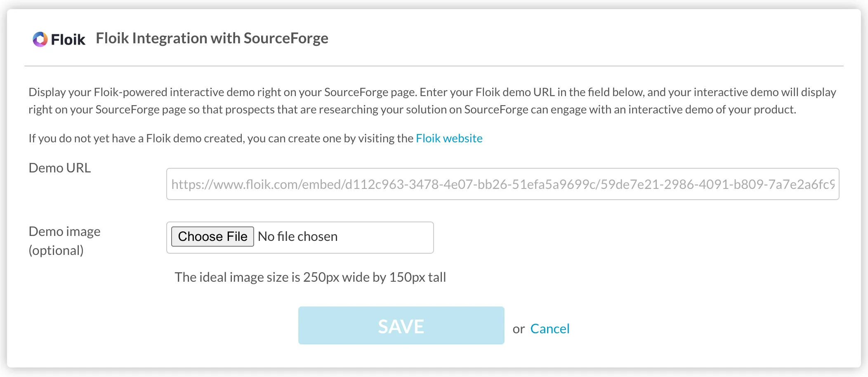This screenshot has height=377, width=868.
Task: Click the horizontal divider below the heading
Action: coord(434,66)
